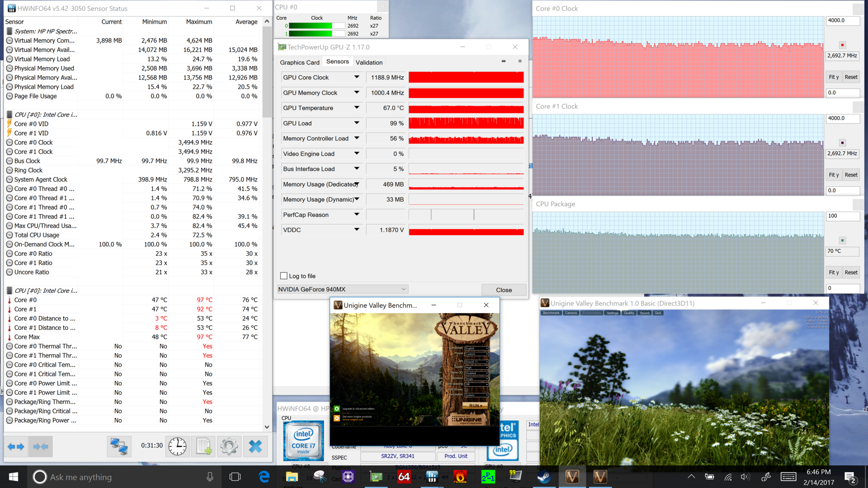The image size is (868, 488).
Task: Click GPU-Z screenshot camera icon
Action: click(504, 61)
